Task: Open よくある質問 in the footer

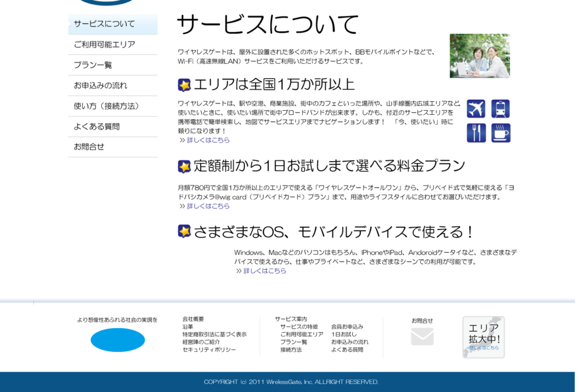Action: click(x=347, y=350)
